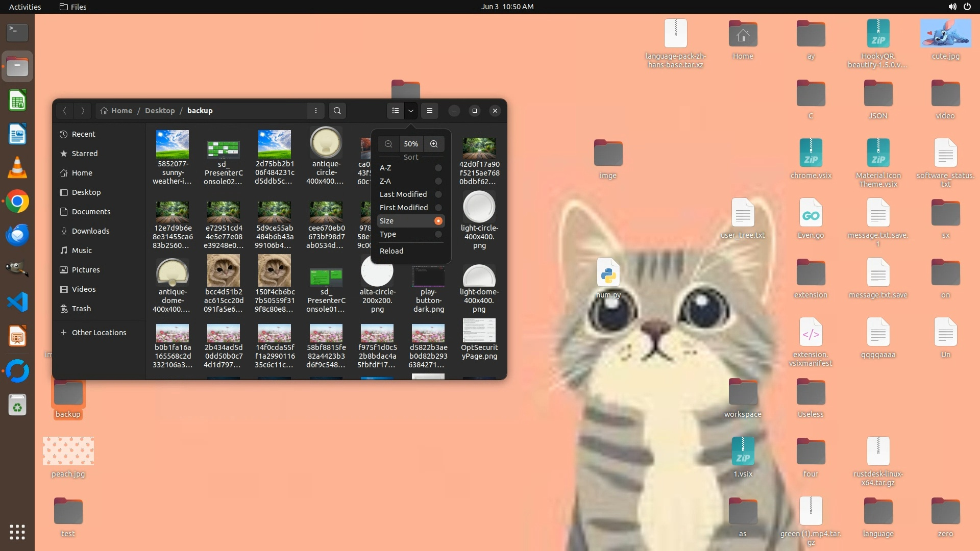Open Visual Studio Code from dock

17,303
